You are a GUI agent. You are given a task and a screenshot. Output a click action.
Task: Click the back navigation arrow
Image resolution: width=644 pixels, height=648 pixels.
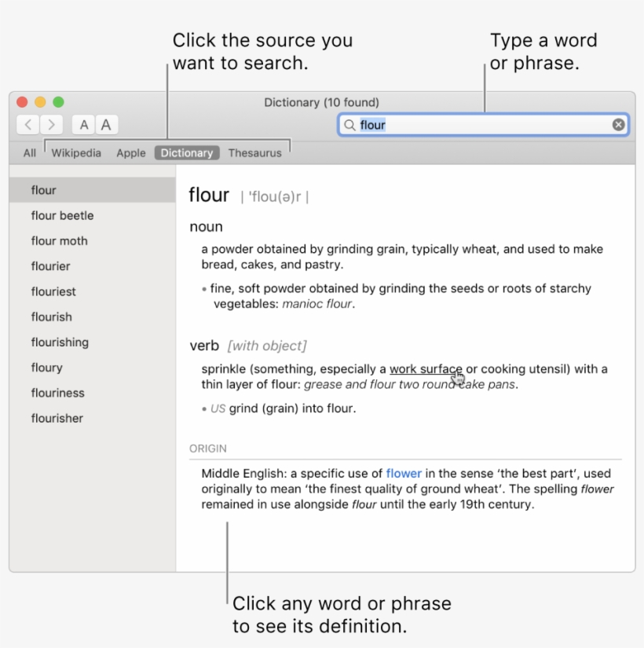[27, 124]
